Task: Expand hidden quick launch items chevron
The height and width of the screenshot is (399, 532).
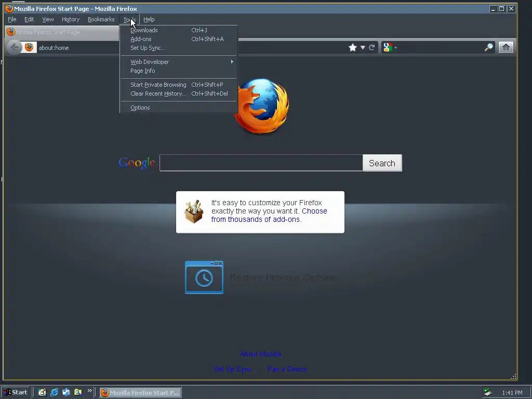Action: coord(89,391)
